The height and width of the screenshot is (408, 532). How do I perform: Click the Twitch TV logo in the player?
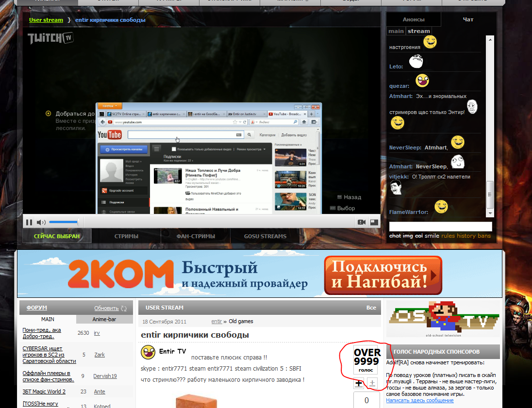pyautogui.click(x=50, y=38)
